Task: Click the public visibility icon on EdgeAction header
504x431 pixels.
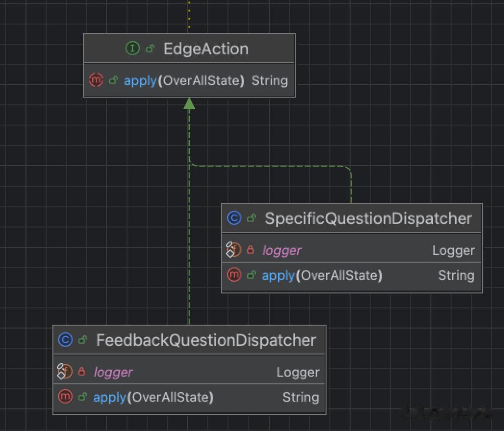Action: pos(150,49)
